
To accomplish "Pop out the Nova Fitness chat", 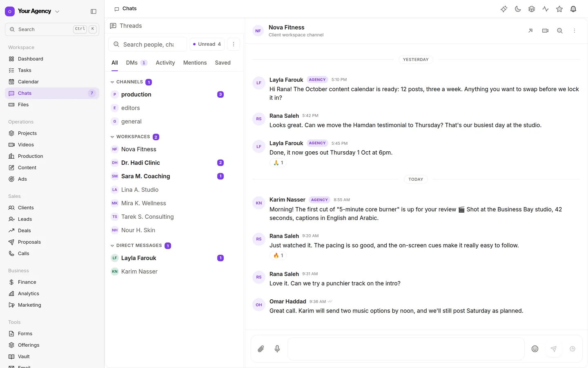I will click(530, 31).
